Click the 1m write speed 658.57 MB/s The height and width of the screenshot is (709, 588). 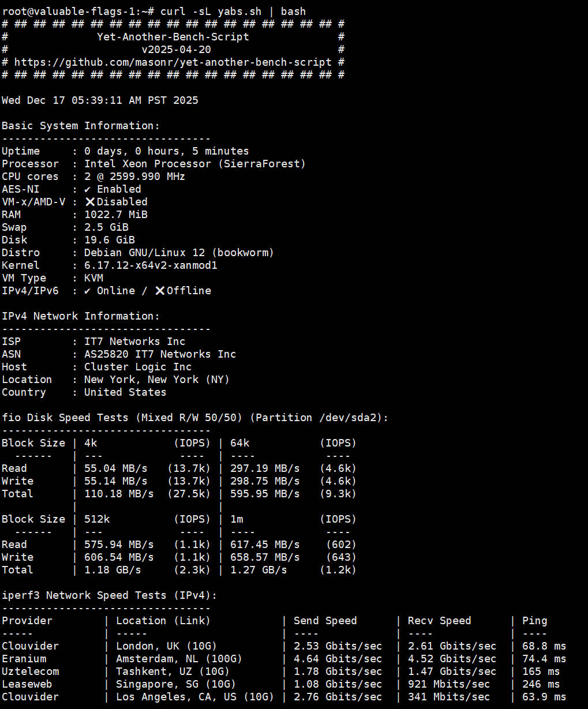click(265, 557)
